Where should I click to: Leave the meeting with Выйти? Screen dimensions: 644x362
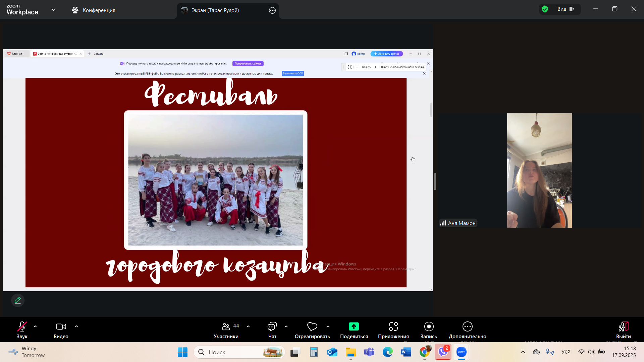click(623, 327)
